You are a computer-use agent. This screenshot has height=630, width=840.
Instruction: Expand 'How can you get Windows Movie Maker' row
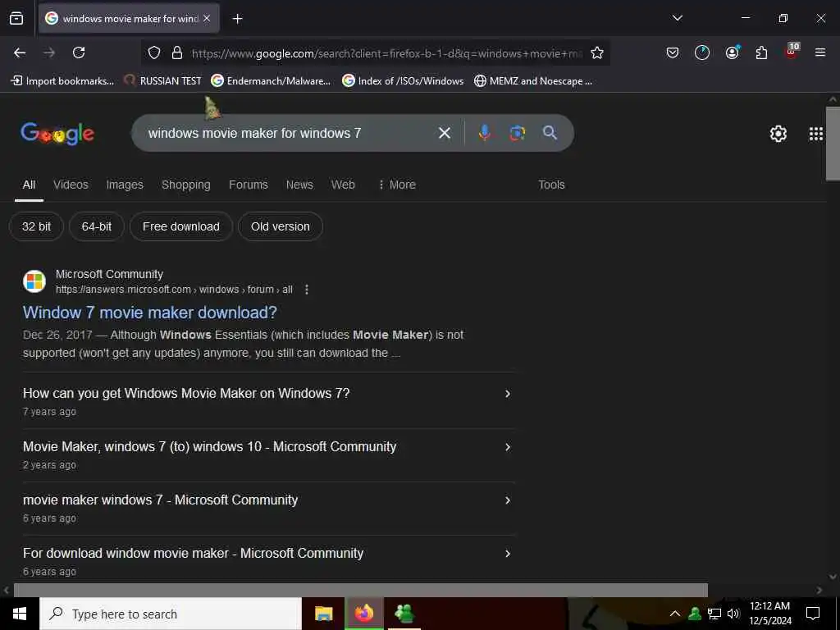coord(268,401)
